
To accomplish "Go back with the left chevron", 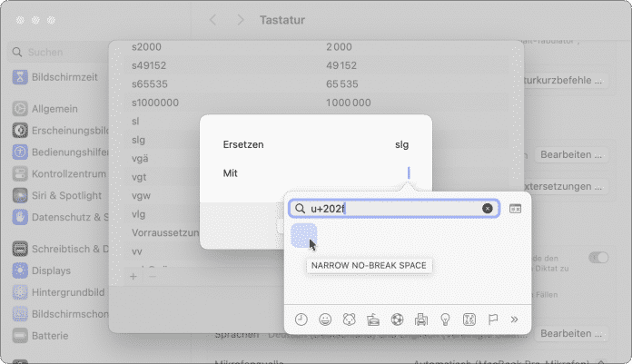I will [213, 20].
